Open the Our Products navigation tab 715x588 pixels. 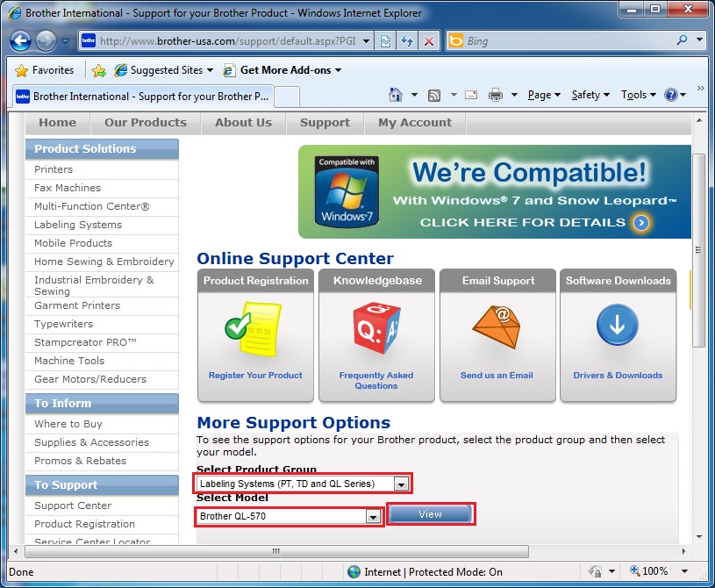(146, 123)
